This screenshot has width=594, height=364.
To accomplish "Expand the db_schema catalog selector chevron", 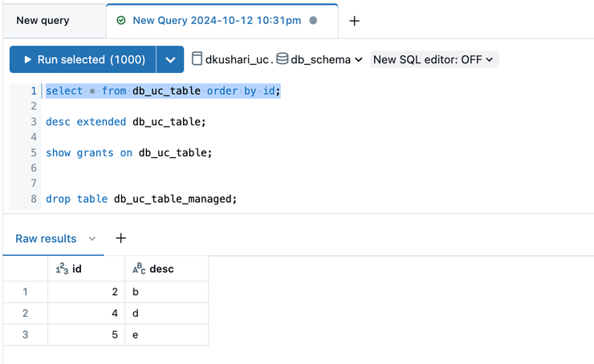I will [359, 59].
